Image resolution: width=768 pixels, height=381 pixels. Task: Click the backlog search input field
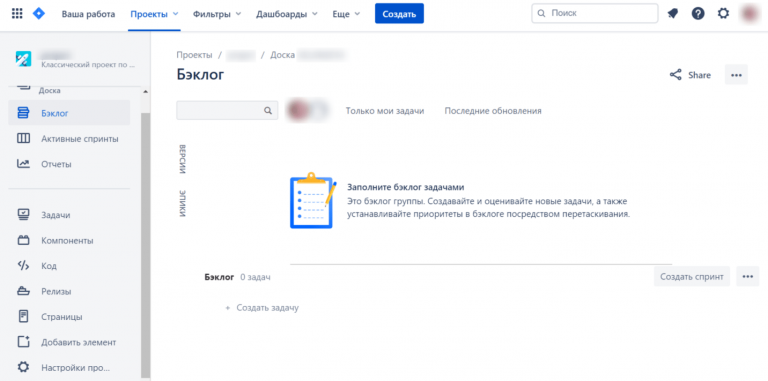(x=227, y=111)
